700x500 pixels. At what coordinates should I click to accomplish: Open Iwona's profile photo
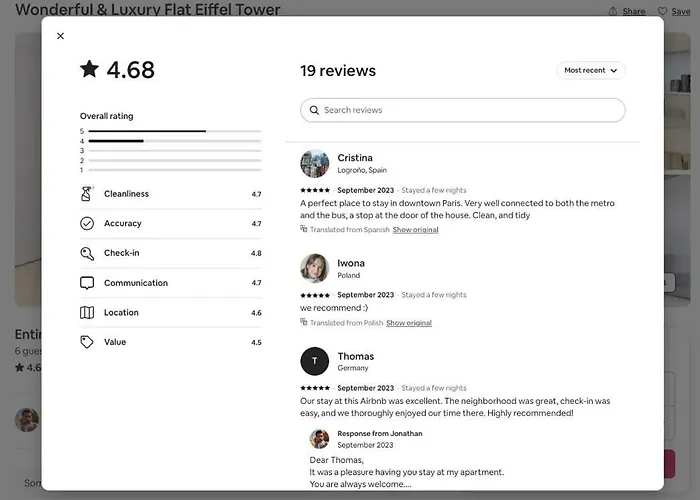coord(315,268)
